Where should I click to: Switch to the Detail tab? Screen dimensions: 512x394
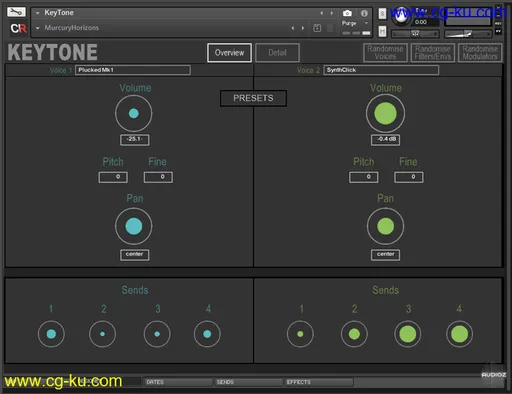(x=277, y=53)
